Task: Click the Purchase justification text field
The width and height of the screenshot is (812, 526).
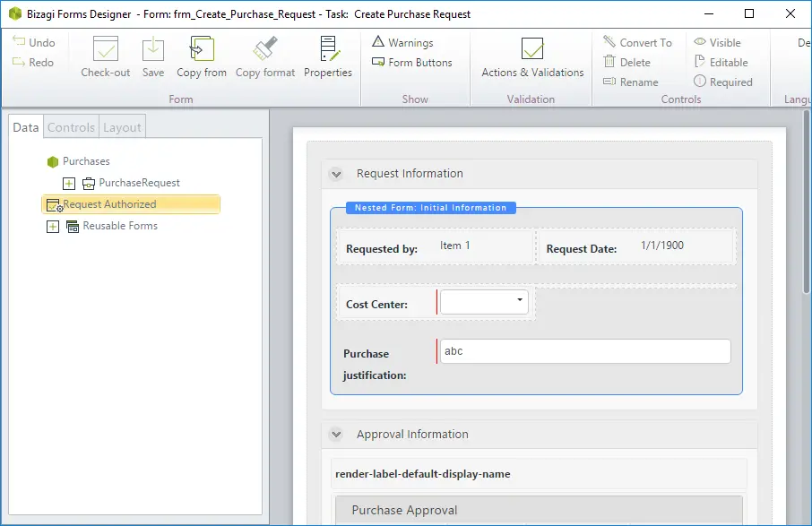Action: (x=585, y=351)
